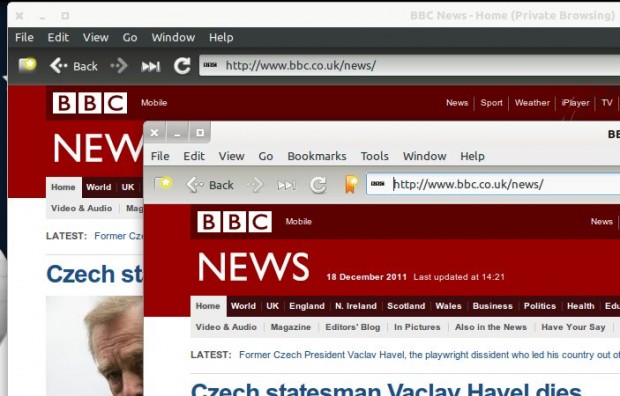Open the Scotland news section
Viewport: 620px width, 396px height.
coord(406,306)
